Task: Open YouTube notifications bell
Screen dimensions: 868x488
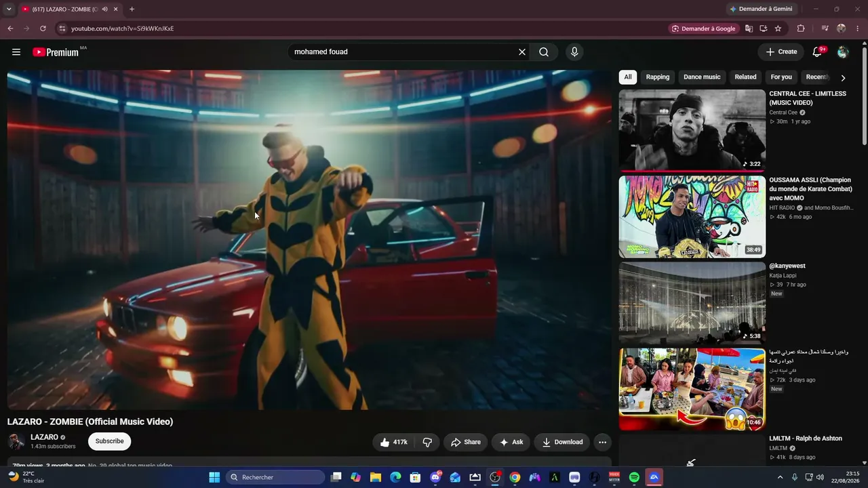Action: point(817,52)
